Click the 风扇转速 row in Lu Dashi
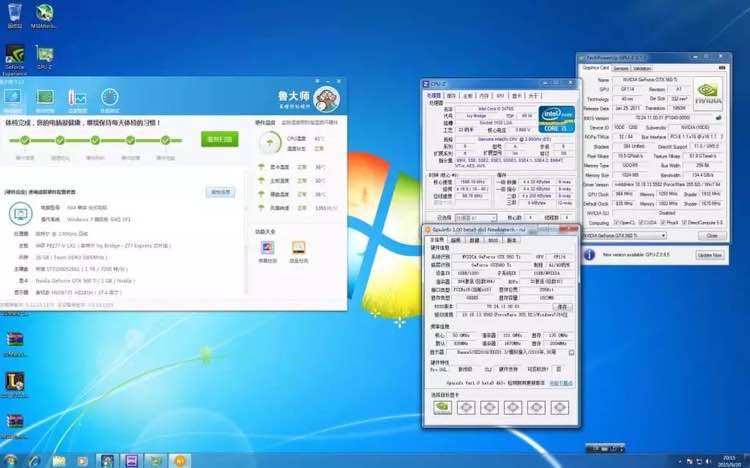The width and height of the screenshot is (750, 468). click(298, 208)
